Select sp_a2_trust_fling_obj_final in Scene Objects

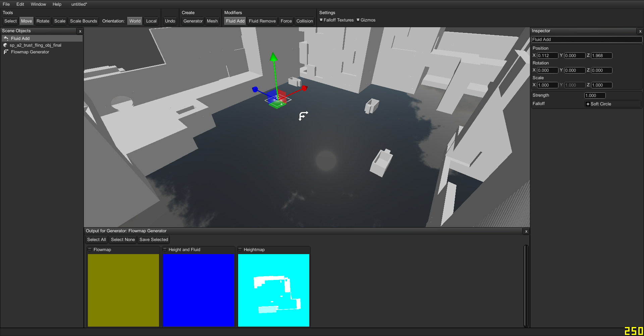[42, 45]
